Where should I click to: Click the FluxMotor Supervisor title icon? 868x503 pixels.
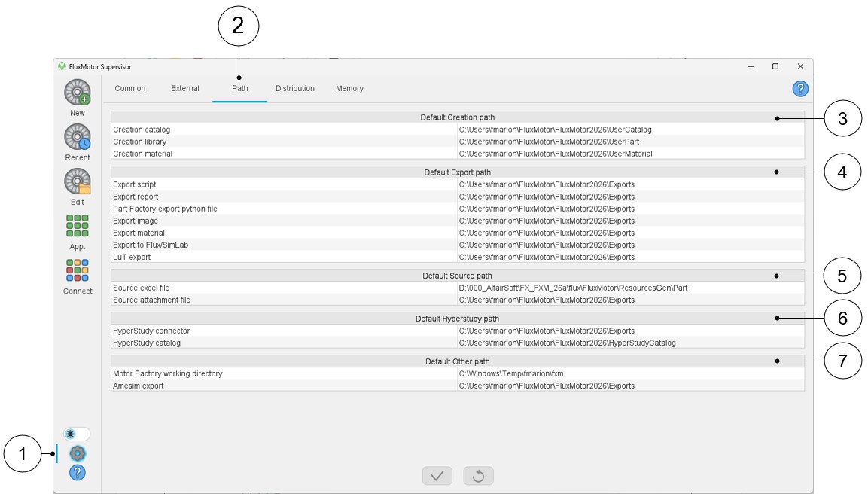click(62, 66)
